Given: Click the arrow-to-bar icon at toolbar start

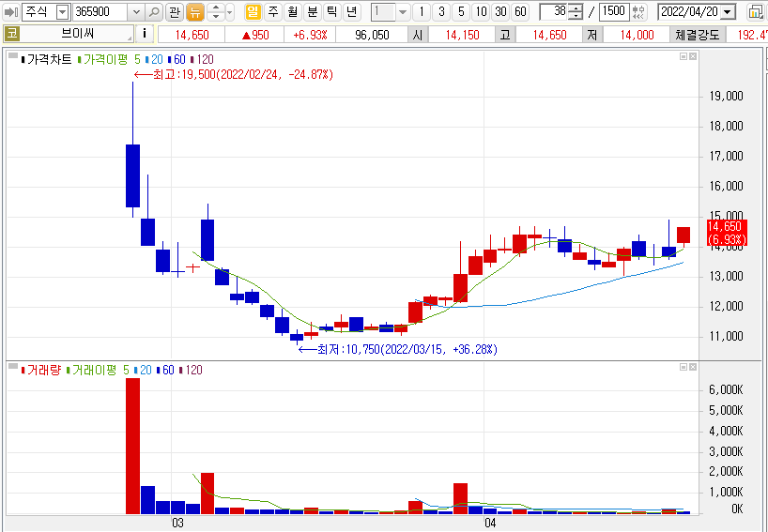Looking at the screenshot, I should [x=9, y=11].
